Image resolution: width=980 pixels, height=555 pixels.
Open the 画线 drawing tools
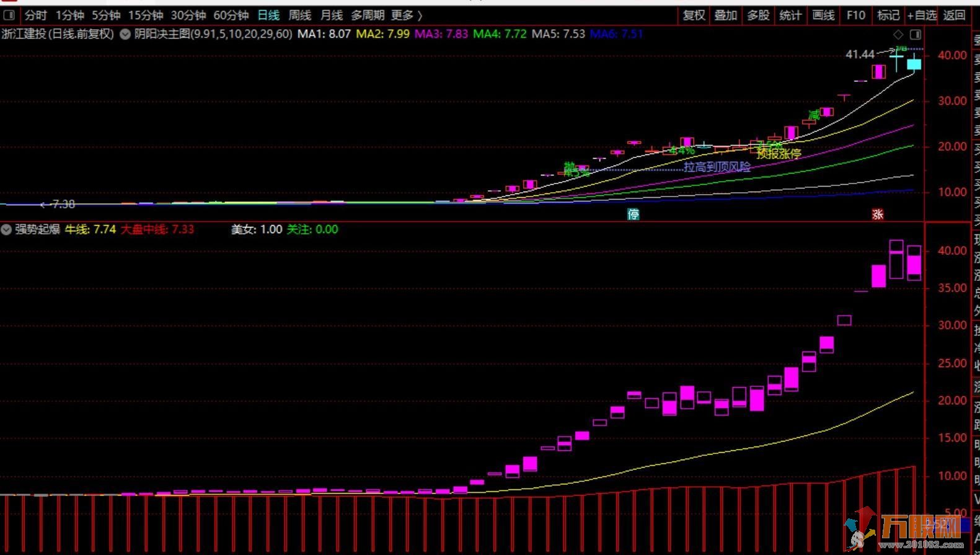point(823,15)
